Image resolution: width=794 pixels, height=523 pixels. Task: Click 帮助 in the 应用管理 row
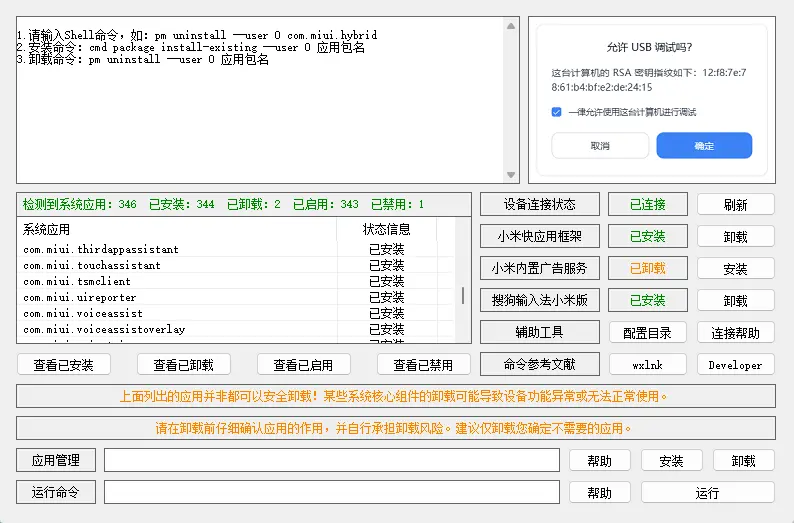tap(600, 460)
